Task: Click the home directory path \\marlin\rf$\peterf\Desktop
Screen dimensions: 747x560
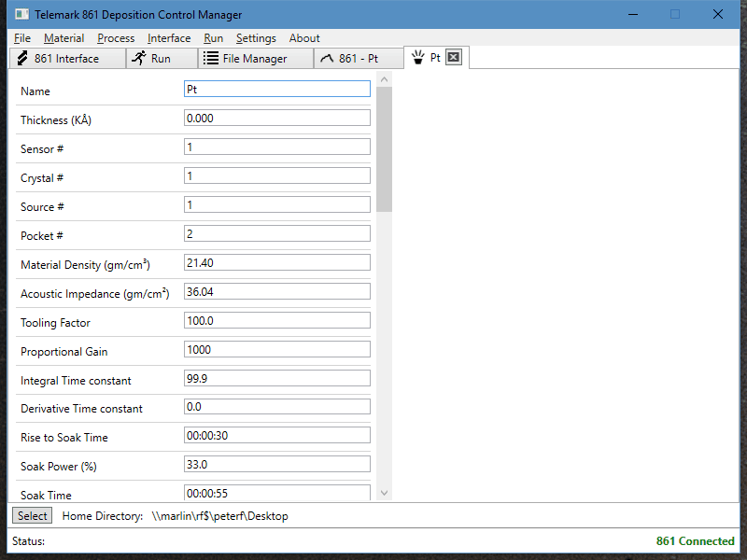Action: click(220, 516)
